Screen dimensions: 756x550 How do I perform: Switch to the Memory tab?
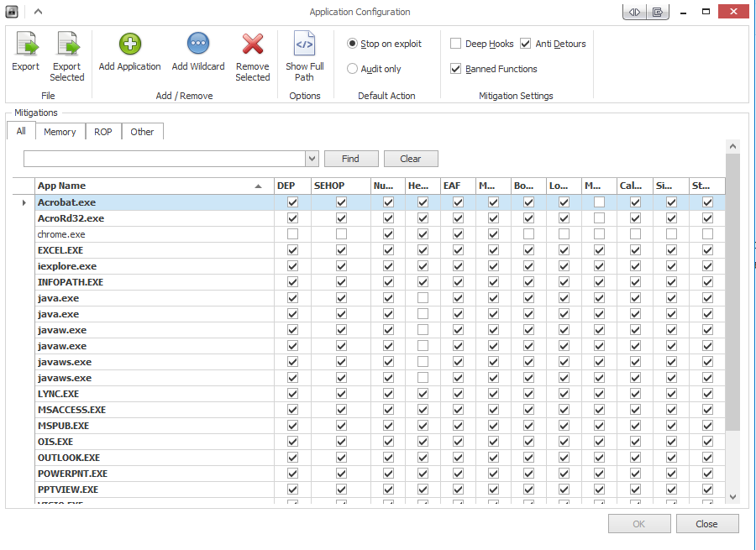(60, 132)
